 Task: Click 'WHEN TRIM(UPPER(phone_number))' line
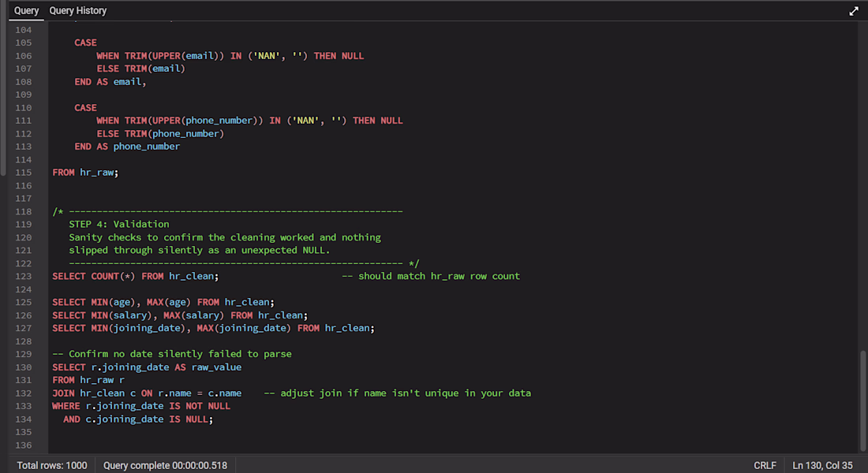[249, 121]
